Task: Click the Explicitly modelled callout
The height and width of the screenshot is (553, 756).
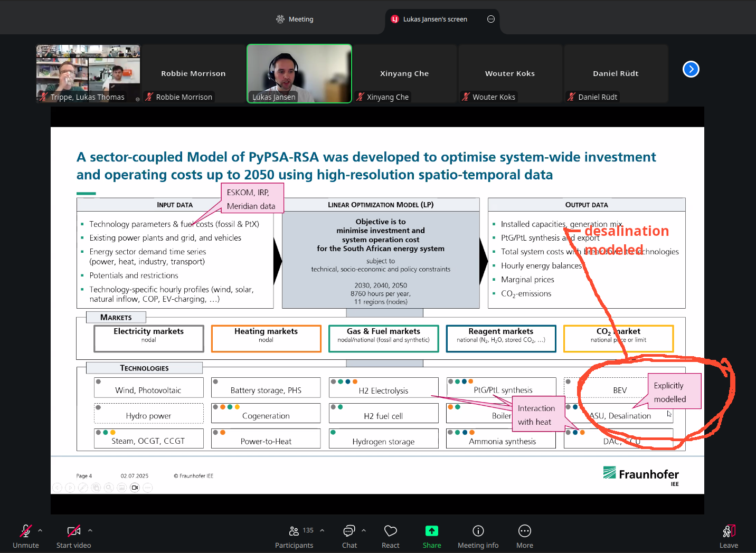Action: 674,392
